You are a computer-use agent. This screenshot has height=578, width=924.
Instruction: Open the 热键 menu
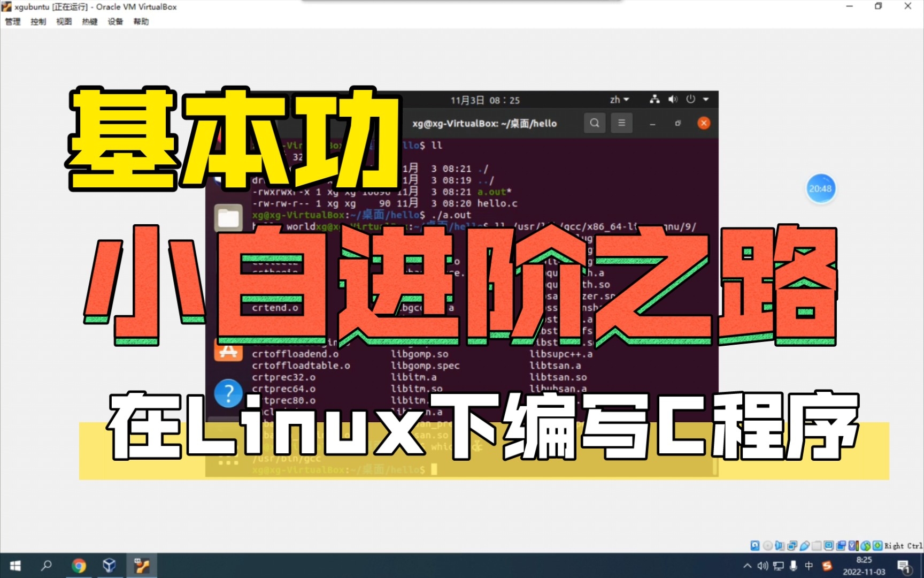89,21
